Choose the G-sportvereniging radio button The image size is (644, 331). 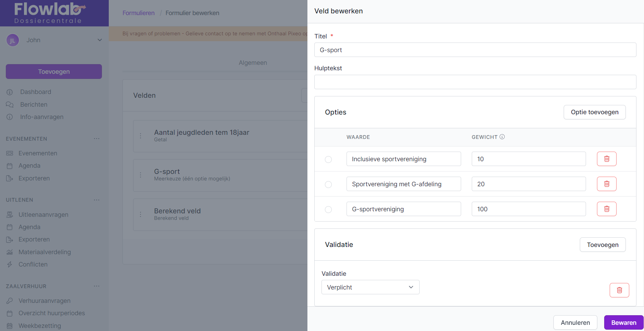(328, 210)
